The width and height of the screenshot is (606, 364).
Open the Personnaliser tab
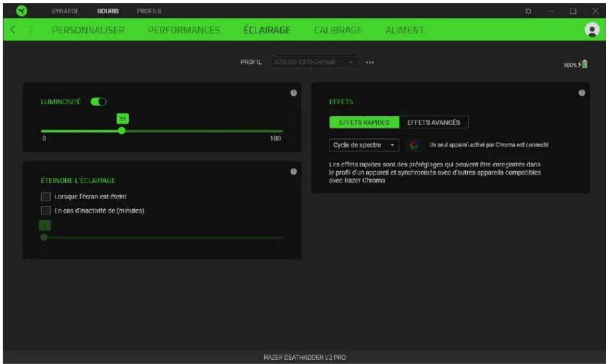click(88, 30)
